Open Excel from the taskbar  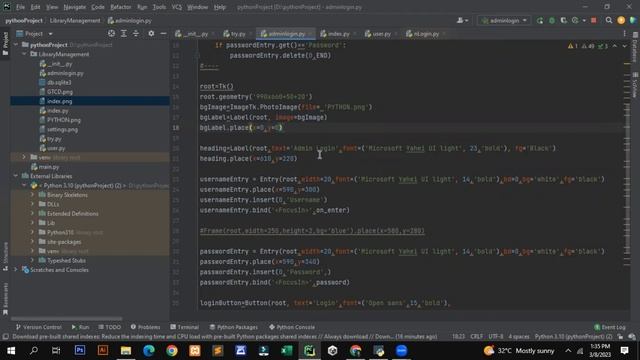point(287,351)
